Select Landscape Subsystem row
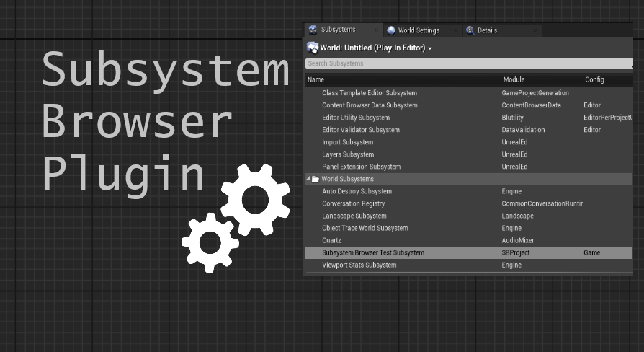Image resolution: width=644 pixels, height=352 pixels. tap(469, 216)
